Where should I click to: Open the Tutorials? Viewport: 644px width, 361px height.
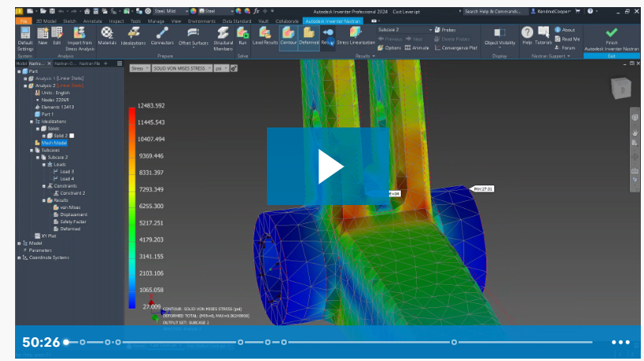pos(543,36)
